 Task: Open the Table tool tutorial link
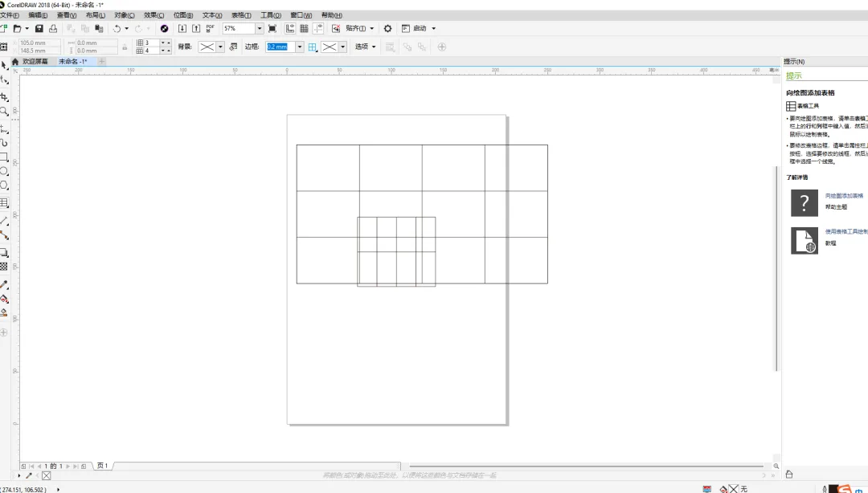(x=846, y=232)
